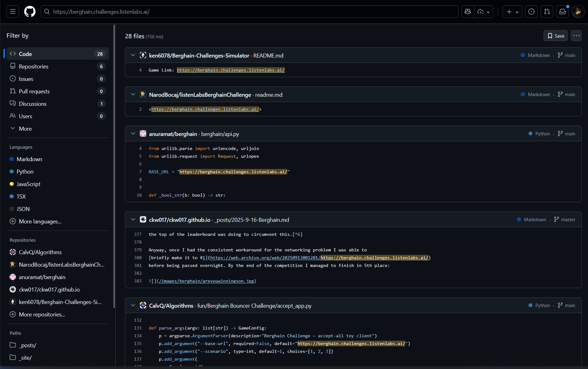Open the create new plus dropdown

512,12
